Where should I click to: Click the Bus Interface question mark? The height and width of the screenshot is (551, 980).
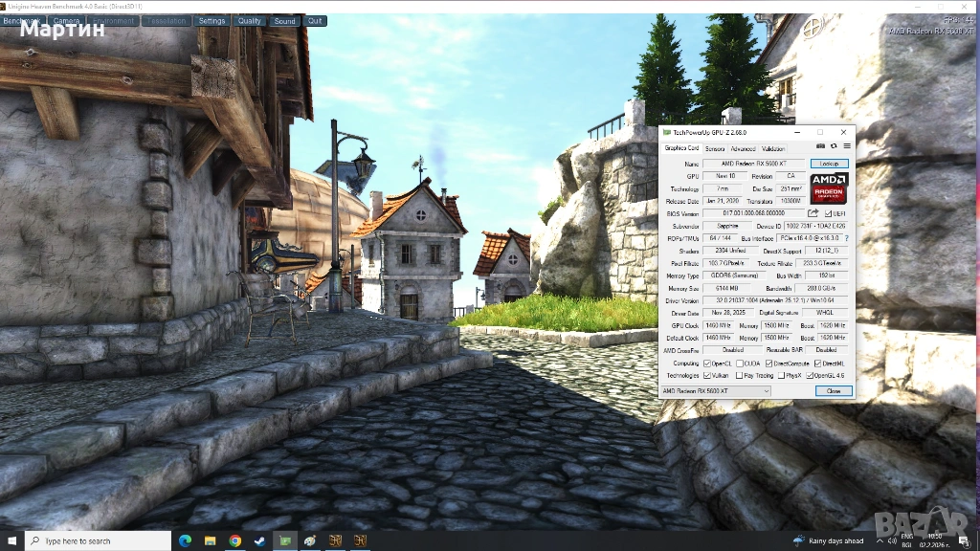(847, 238)
